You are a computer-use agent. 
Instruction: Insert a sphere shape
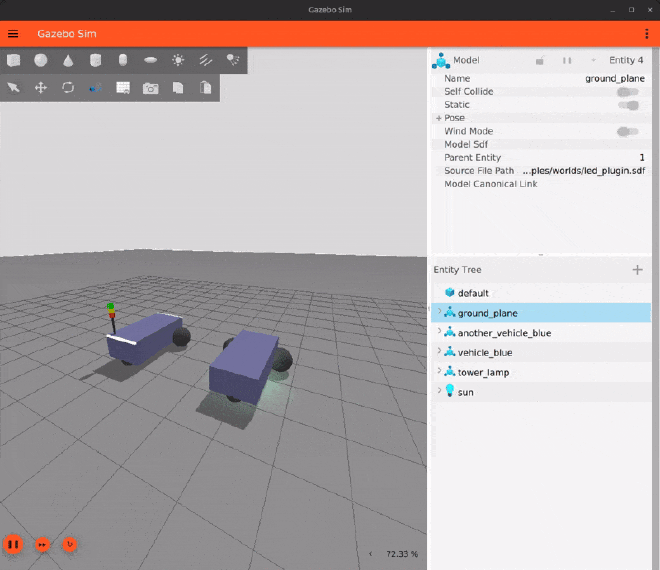tap(41, 60)
